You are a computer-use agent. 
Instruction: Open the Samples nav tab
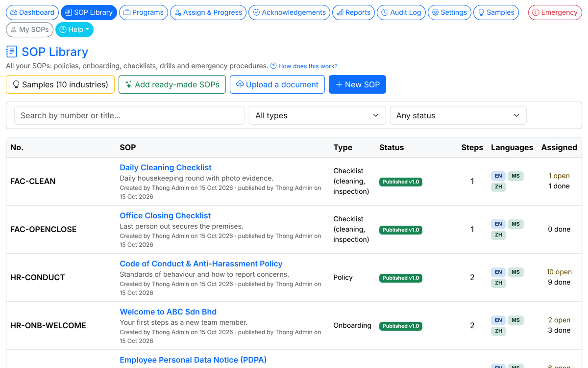(x=496, y=12)
